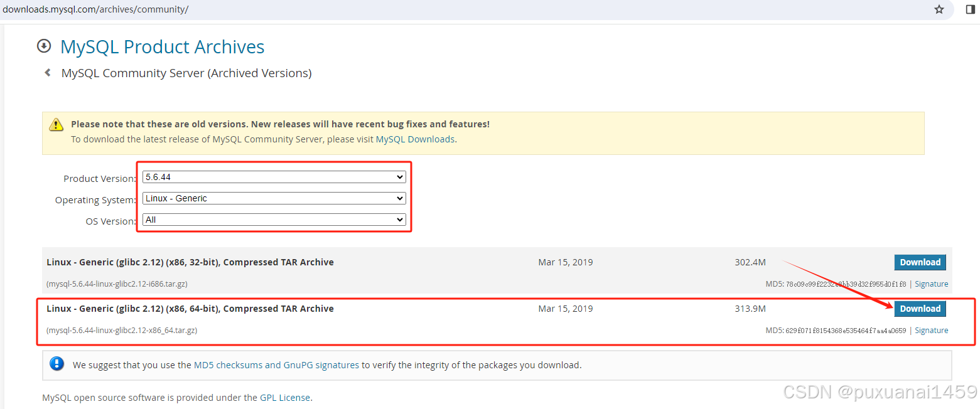Viewport: 980px width, 409px height.
Task: Click the browser address bar URL
Action: click(x=95, y=9)
